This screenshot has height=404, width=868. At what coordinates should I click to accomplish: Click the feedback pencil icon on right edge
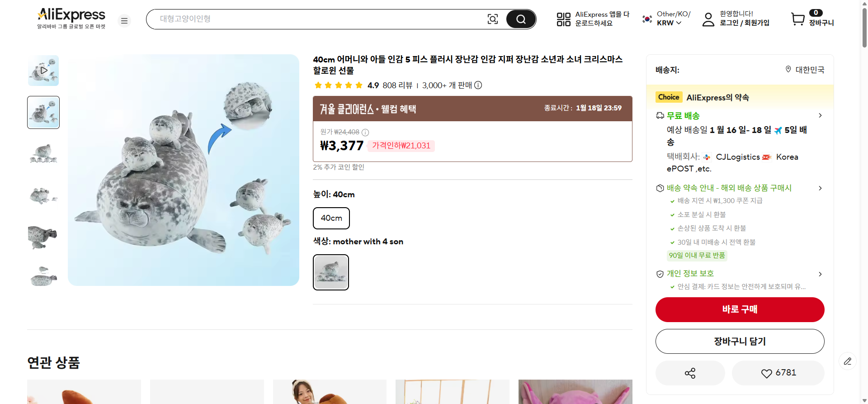coord(847,361)
